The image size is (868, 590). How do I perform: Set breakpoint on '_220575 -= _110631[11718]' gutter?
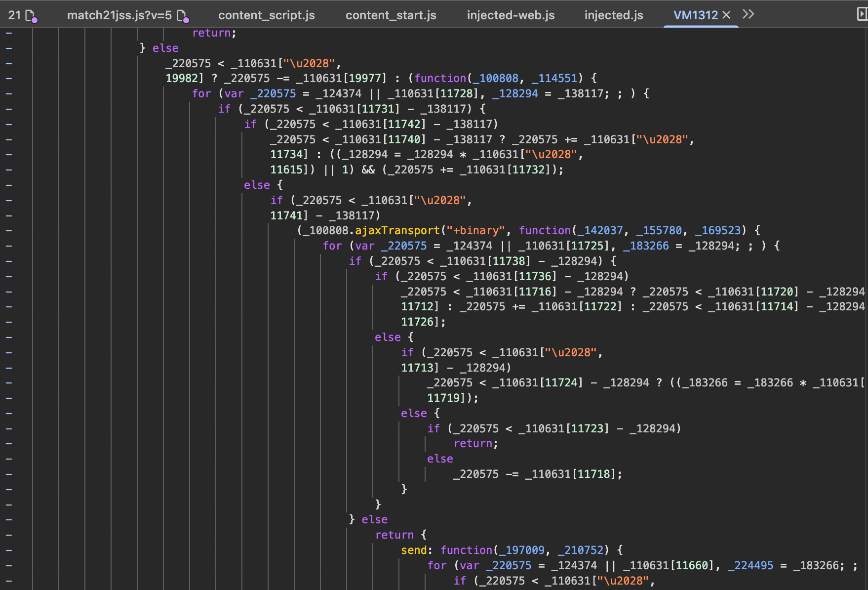[9, 474]
